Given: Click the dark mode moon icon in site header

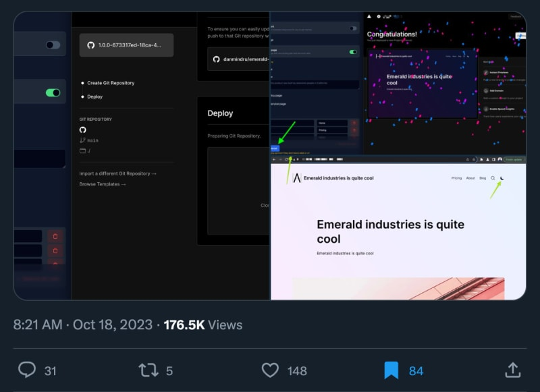Looking at the screenshot, I should (x=502, y=178).
